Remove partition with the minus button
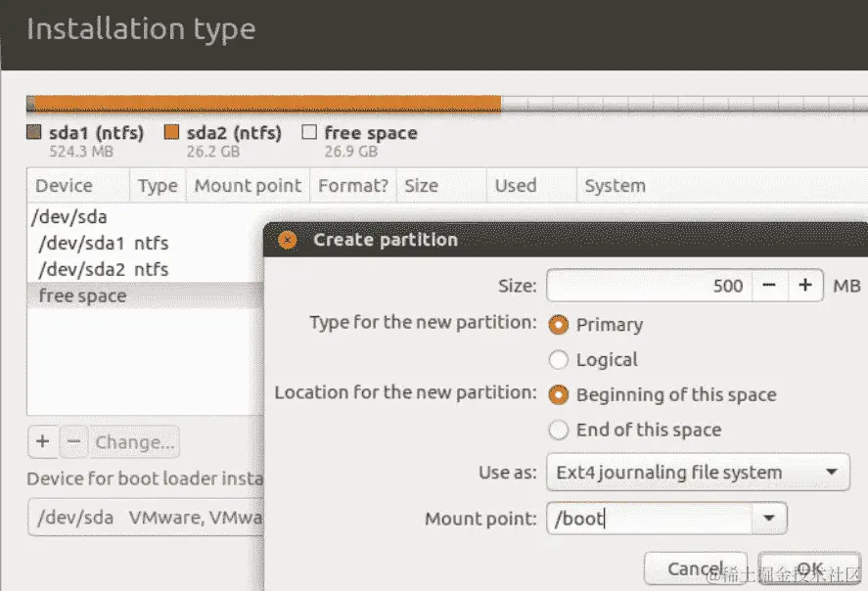Image resolution: width=868 pixels, height=591 pixels. [x=73, y=441]
